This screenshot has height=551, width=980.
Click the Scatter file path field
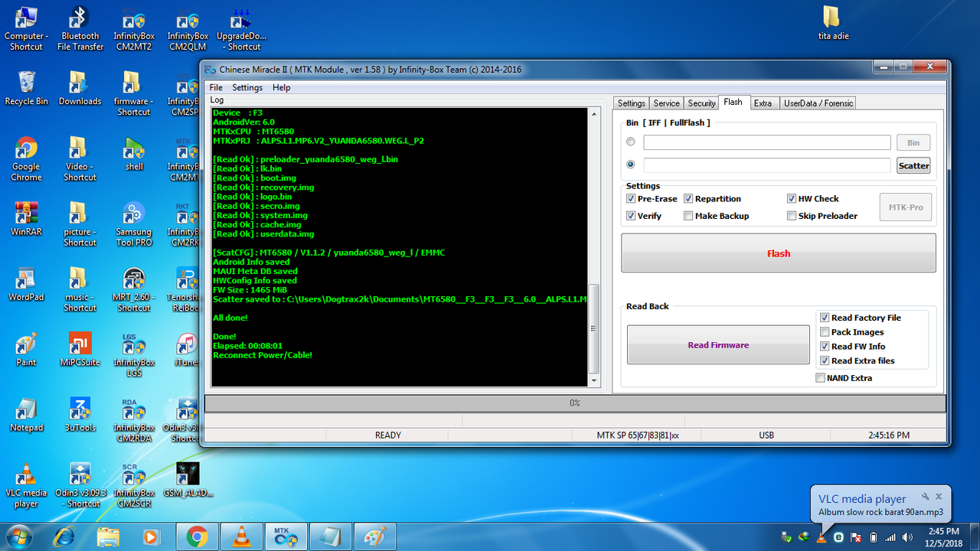(767, 165)
